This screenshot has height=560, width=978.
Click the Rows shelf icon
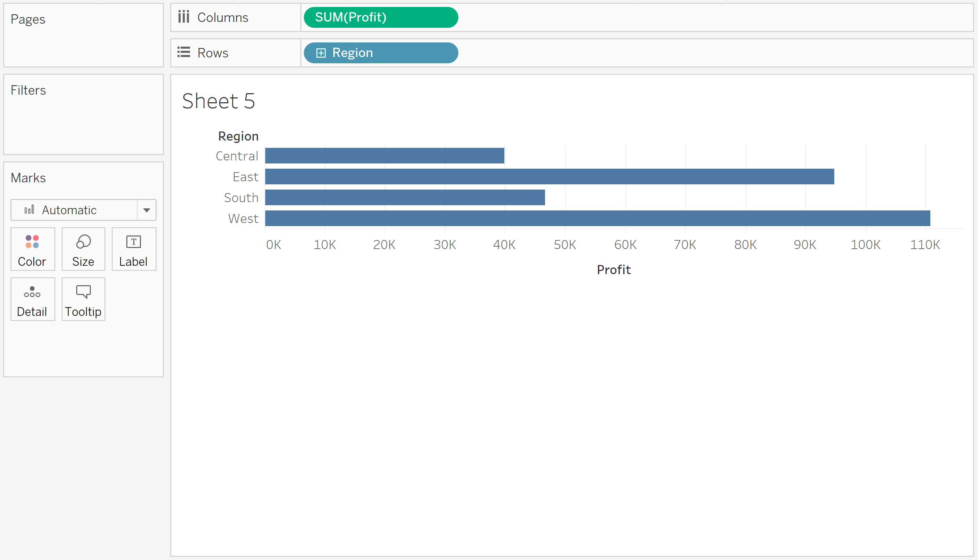pyautogui.click(x=183, y=52)
